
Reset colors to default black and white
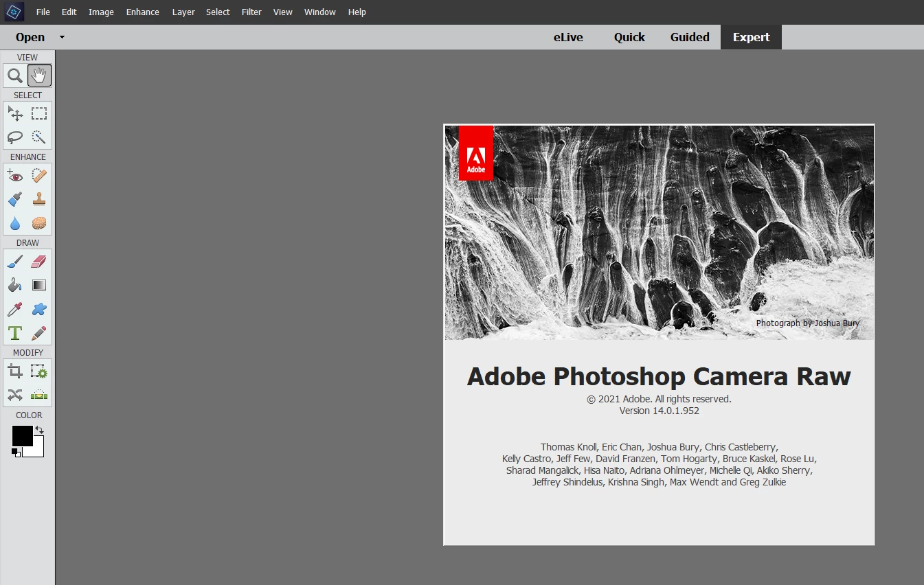(15, 452)
